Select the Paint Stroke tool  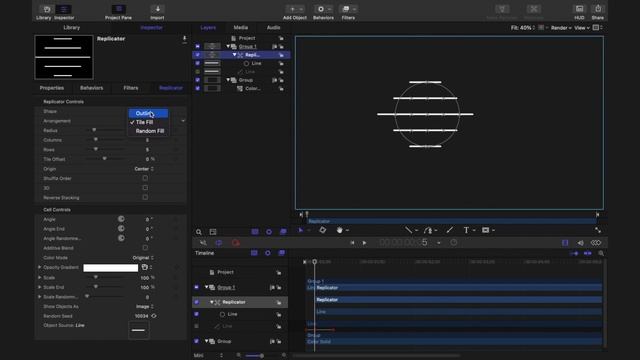click(450, 230)
